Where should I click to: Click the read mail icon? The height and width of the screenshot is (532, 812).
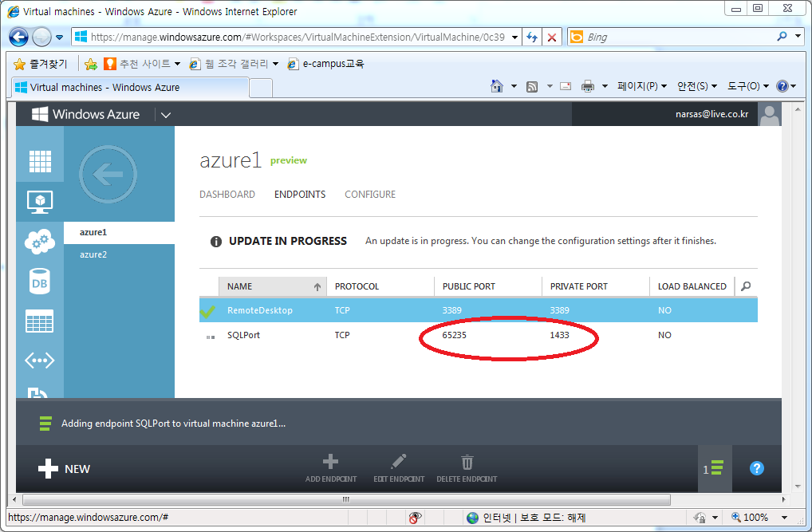pos(566,86)
